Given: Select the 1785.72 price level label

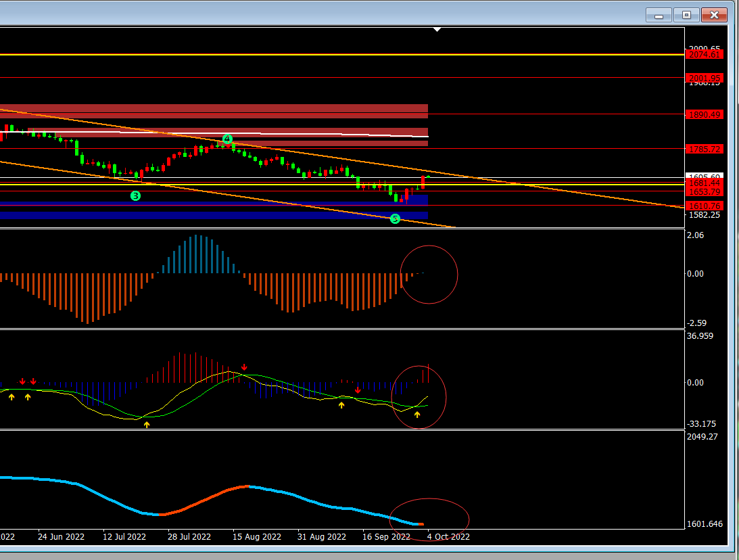Looking at the screenshot, I should [x=704, y=149].
